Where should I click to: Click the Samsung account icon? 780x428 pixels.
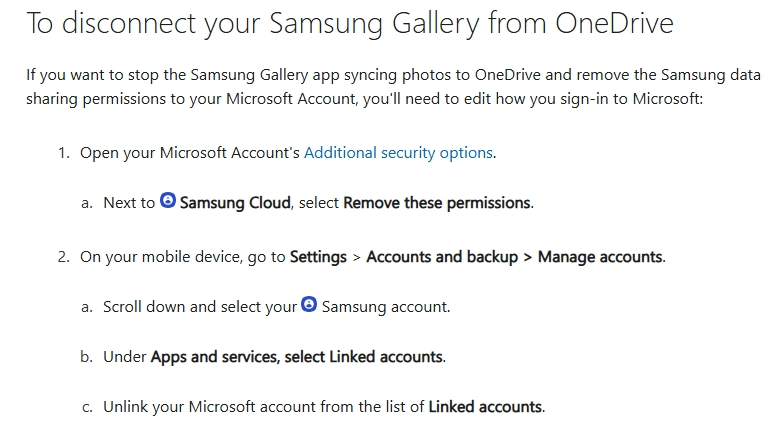pos(309,306)
